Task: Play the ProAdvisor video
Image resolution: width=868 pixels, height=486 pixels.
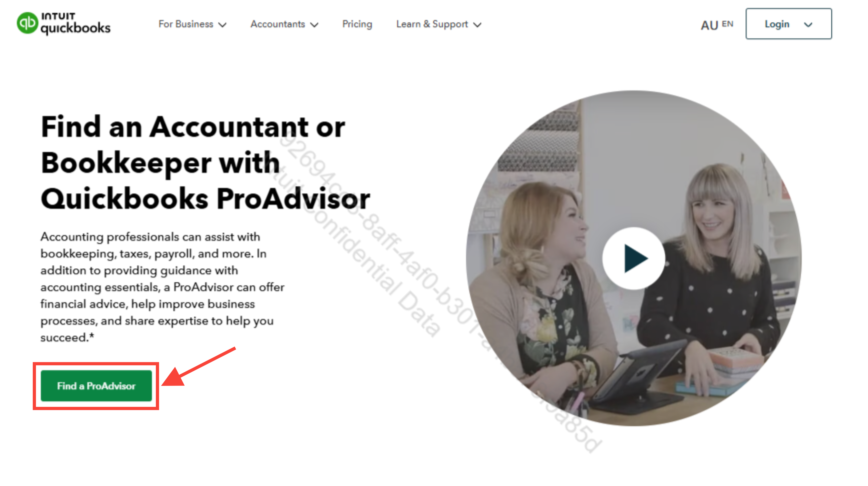Action: pyautogui.click(x=633, y=258)
